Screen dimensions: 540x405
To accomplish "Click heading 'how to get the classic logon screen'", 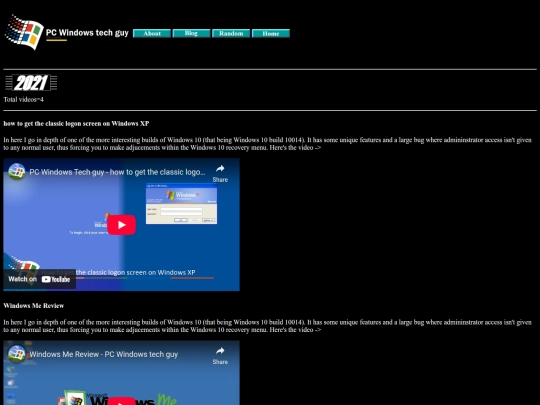I will point(76,123).
